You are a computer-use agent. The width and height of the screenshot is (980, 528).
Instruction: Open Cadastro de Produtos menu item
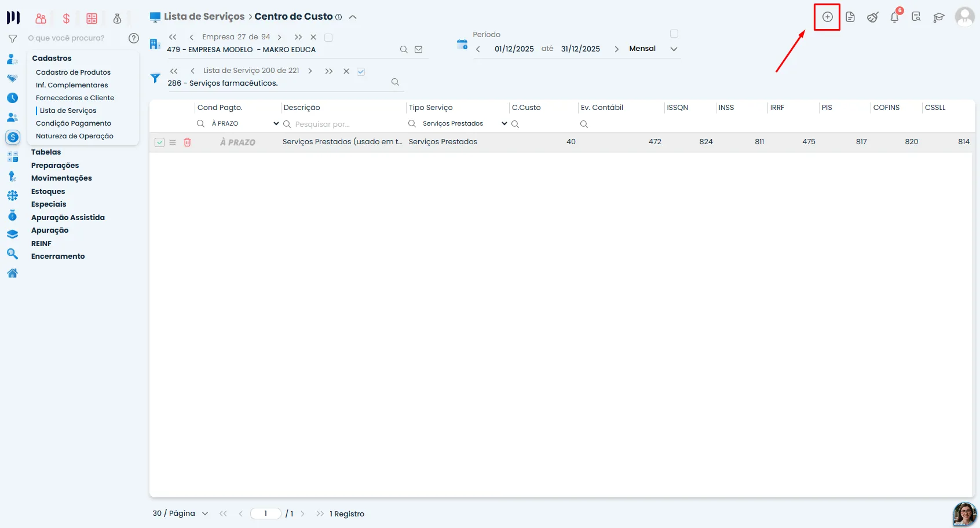73,72
